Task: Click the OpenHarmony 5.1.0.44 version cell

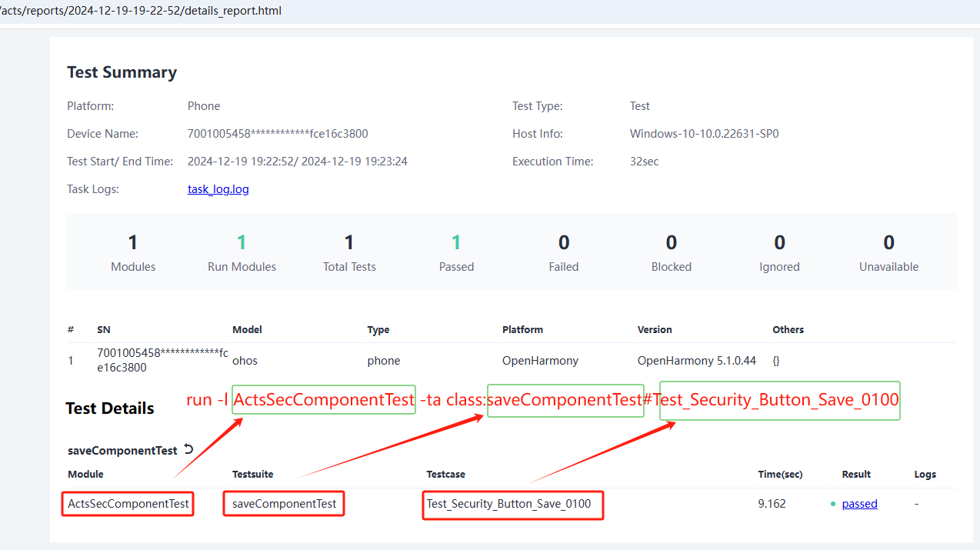Action: point(697,360)
